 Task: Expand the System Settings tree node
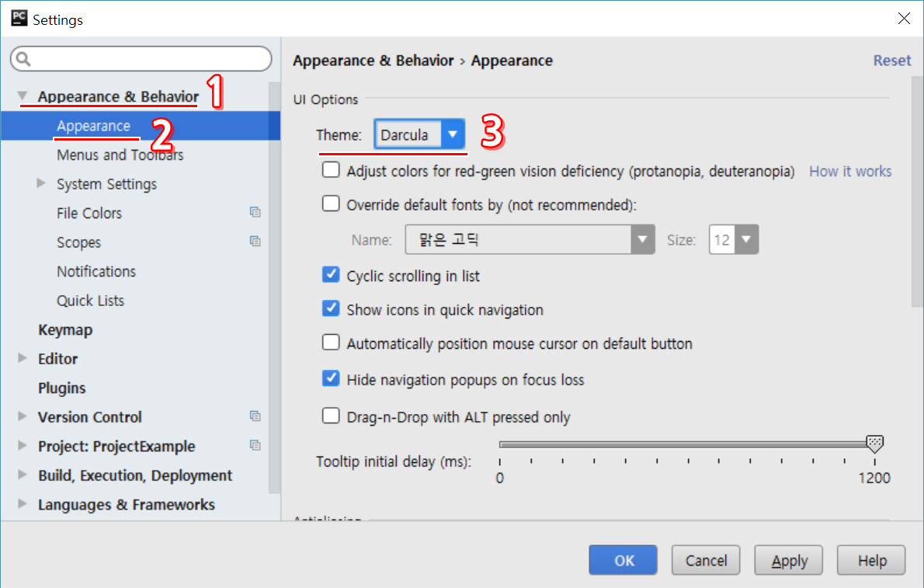[x=41, y=184]
